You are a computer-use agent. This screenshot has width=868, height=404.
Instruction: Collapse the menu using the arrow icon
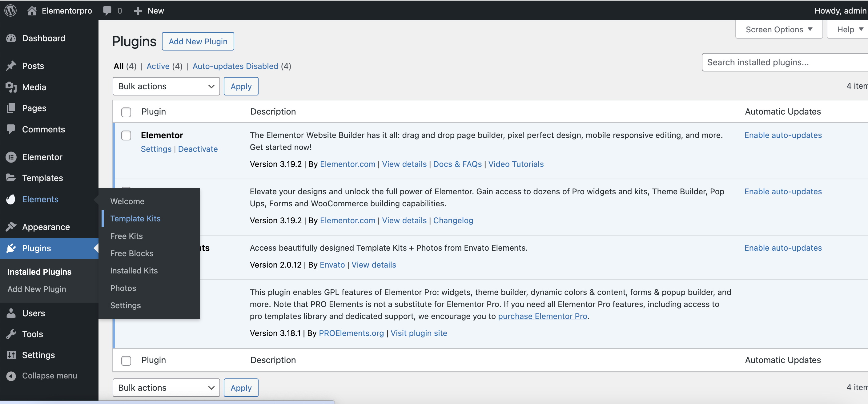[x=11, y=376]
